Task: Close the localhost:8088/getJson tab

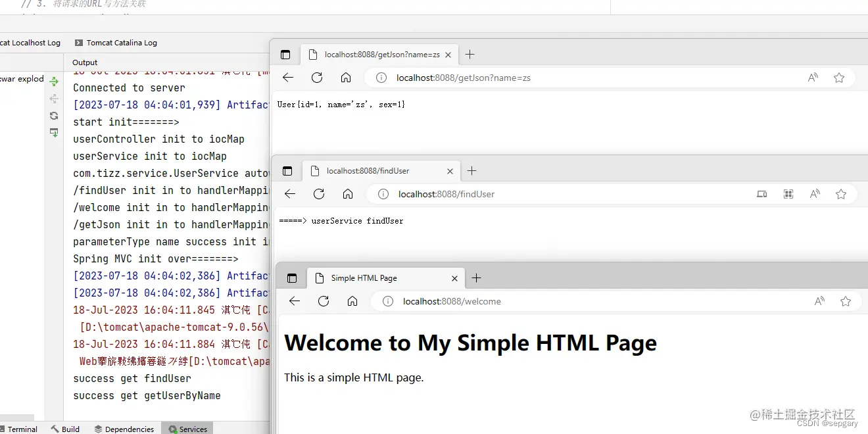Action: tap(448, 55)
